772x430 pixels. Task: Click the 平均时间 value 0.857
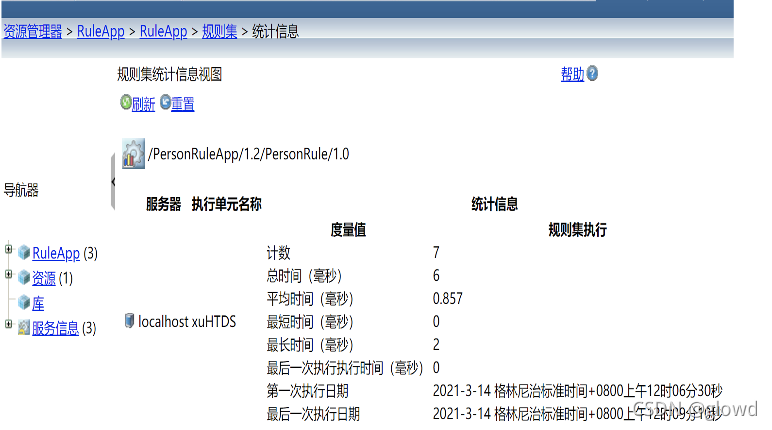[x=448, y=298]
